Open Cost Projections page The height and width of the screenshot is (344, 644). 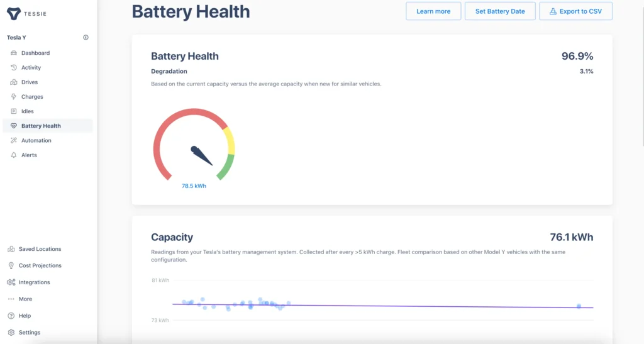pos(40,265)
